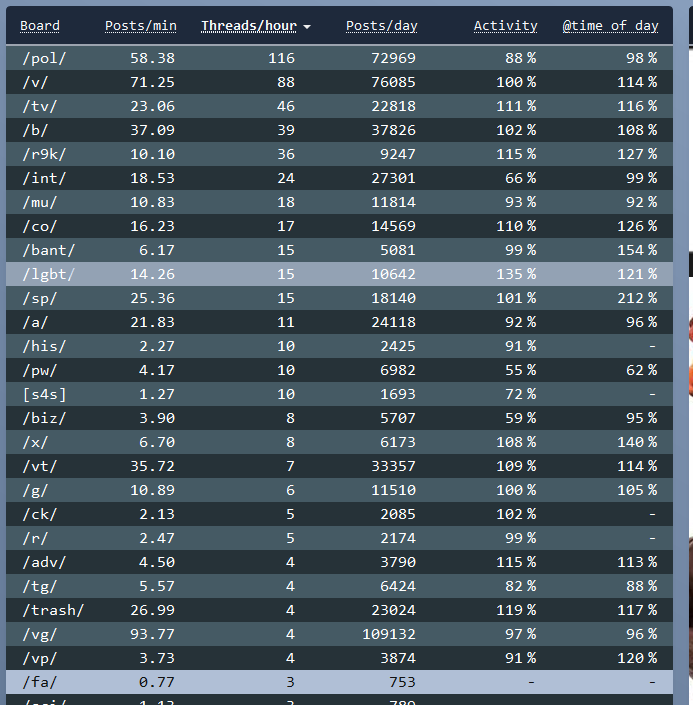Viewport: 693px width, 705px height.
Task: Select the /his/ board name
Action: click(x=44, y=346)
